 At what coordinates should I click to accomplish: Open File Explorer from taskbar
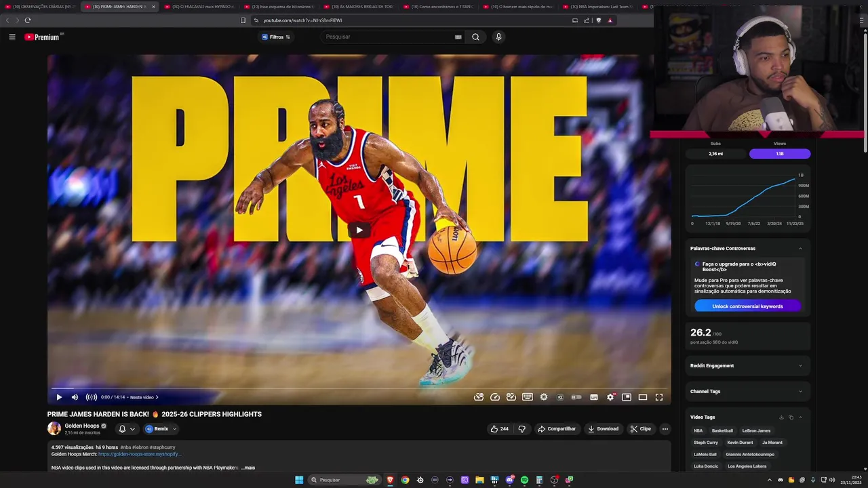479,480
